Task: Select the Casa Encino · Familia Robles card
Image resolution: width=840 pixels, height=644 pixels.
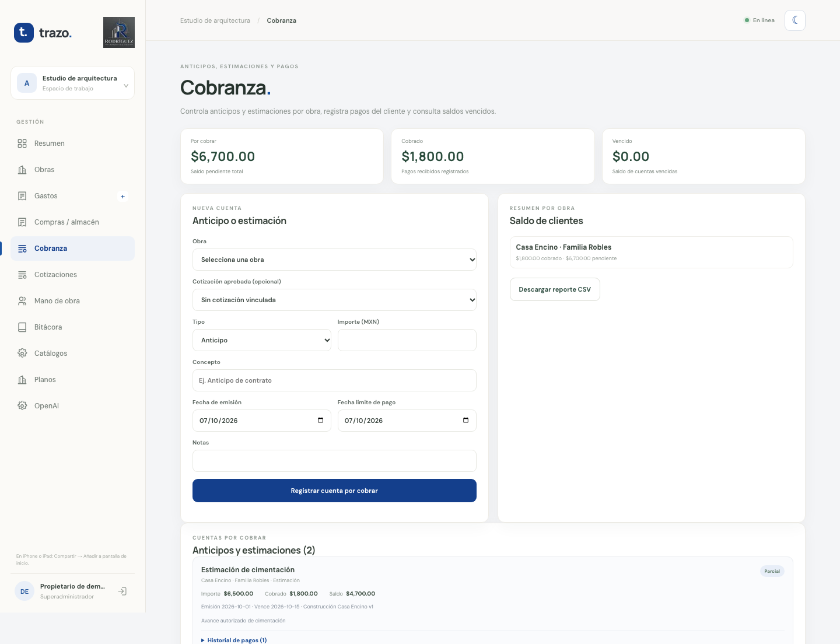Action: point(652,252)
